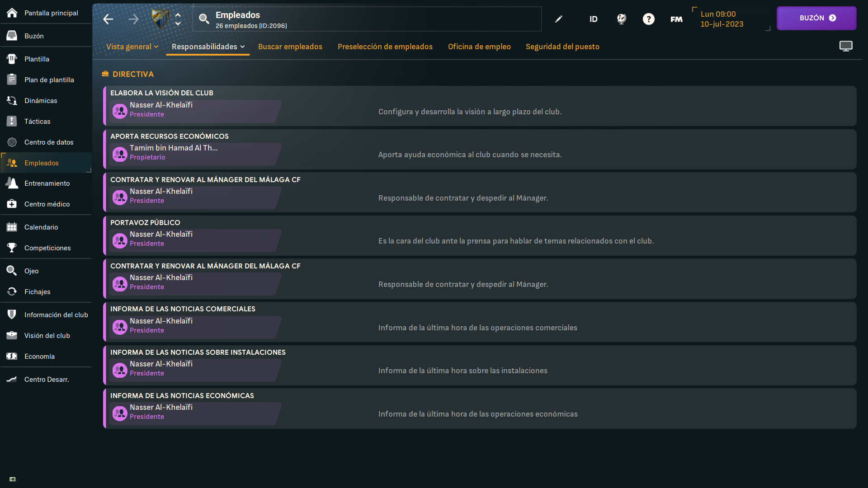Go forward with the right arrow

[x=133, y=19]
